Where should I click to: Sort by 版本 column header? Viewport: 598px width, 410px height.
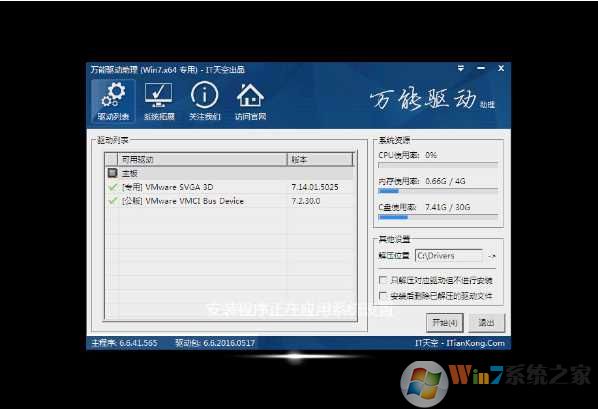pos(320,159)
